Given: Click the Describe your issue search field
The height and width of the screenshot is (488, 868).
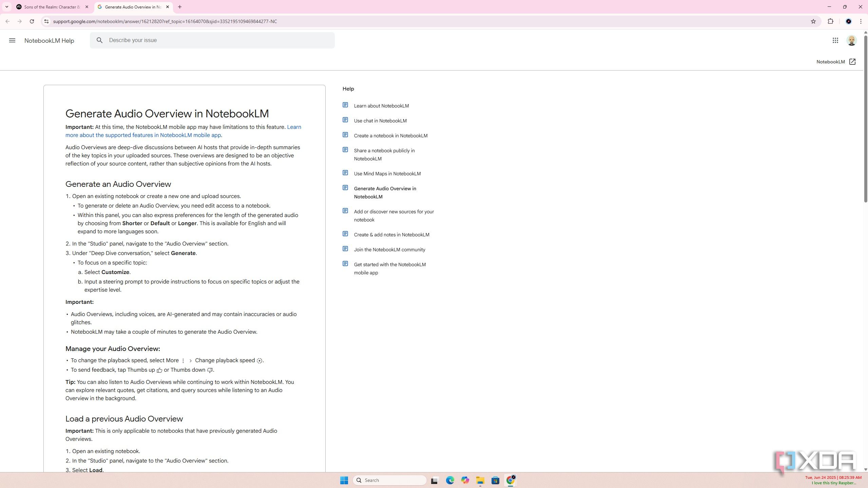Looking at the screenshot, I should pos(212,40).
